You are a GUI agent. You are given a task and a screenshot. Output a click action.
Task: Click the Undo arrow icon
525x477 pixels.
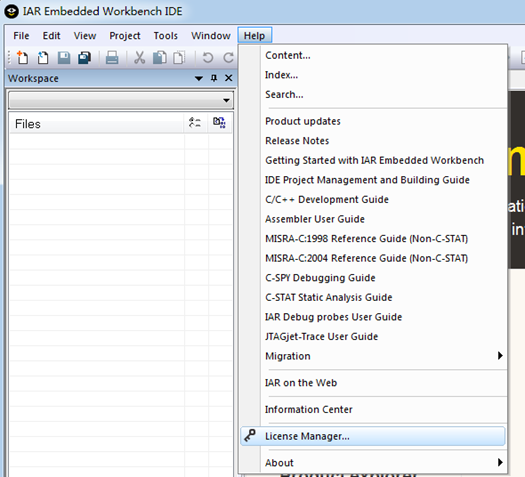point(208,58)
